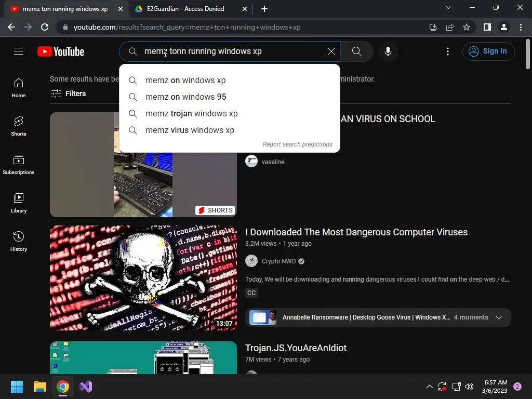Report search predictions
The image size is (532, 399).
(x=298, y=144)
